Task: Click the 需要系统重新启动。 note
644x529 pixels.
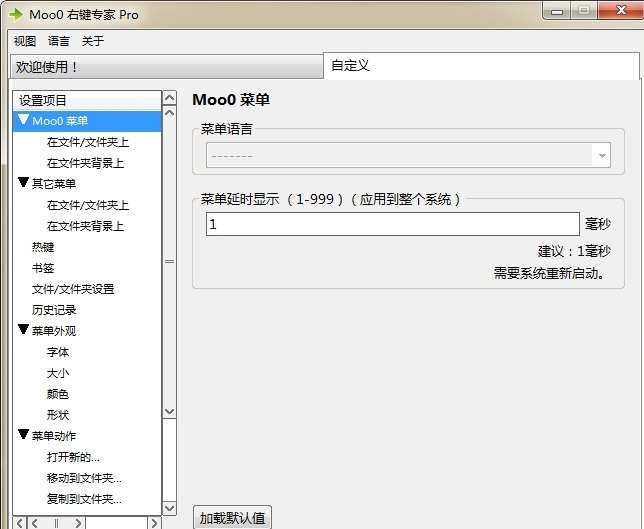Action: click(x=550, y=273)
